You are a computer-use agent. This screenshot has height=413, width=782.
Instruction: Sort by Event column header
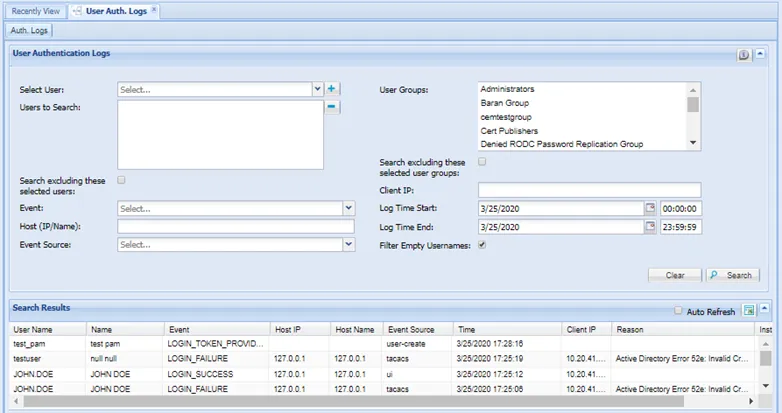click(x=217, y=329)
